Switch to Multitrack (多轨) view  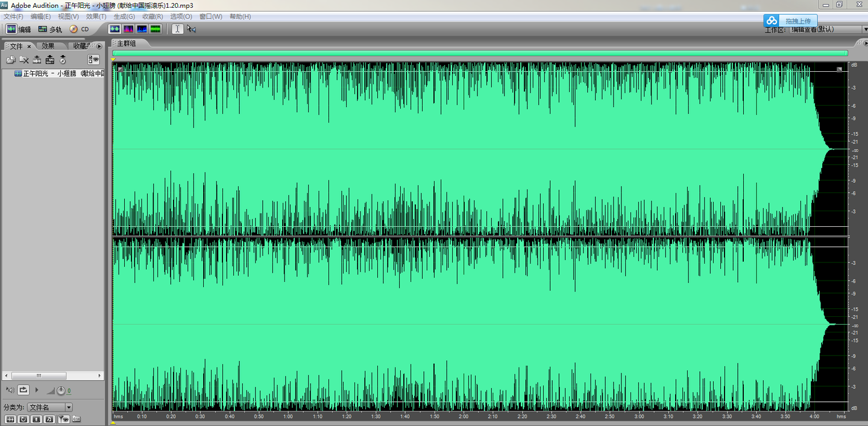point(49,29)
